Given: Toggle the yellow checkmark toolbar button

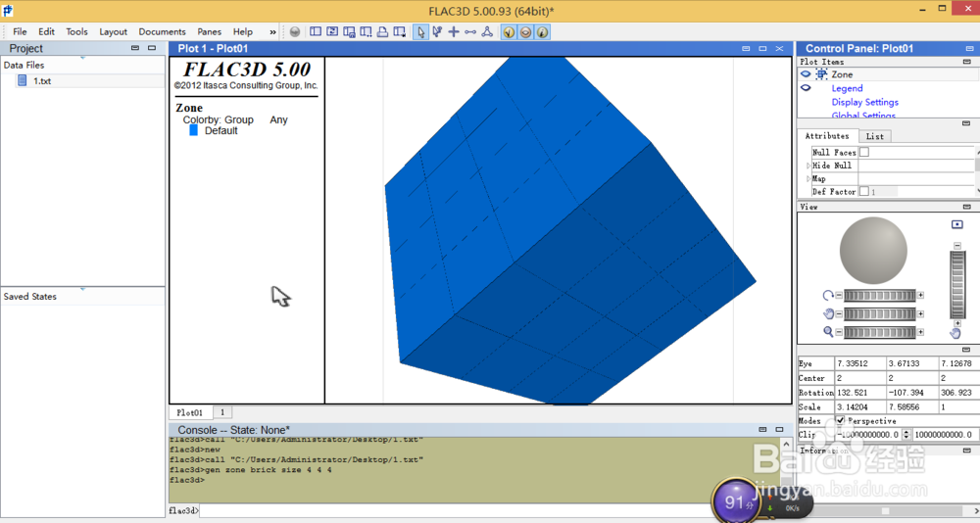Looking at the screenshot, I should click(x=509, y=32).
